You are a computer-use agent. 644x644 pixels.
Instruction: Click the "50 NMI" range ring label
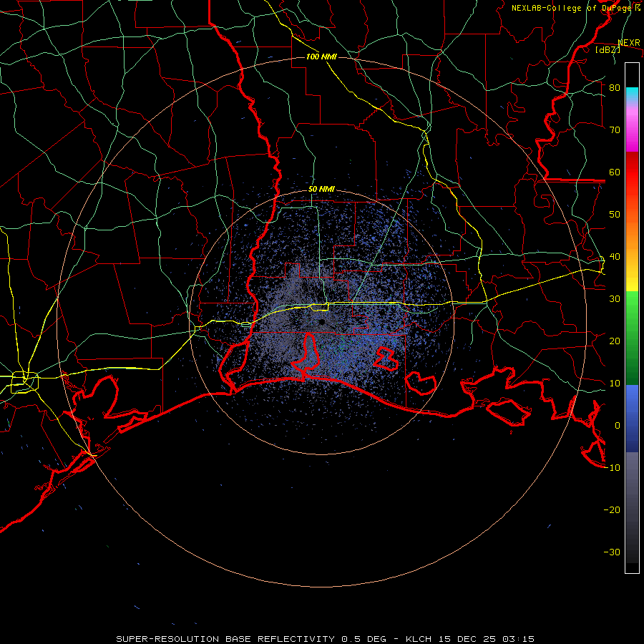(321, 190)
